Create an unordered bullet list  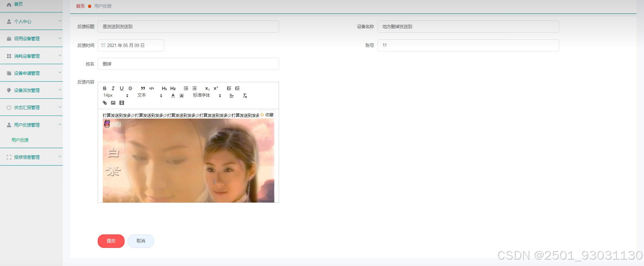coord(194,88)
